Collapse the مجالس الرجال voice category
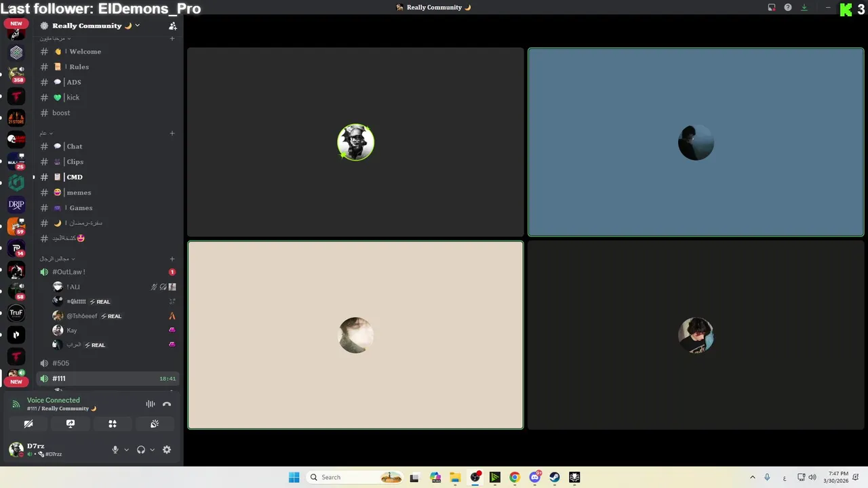 pyautogui.click(x=58, y=259)
